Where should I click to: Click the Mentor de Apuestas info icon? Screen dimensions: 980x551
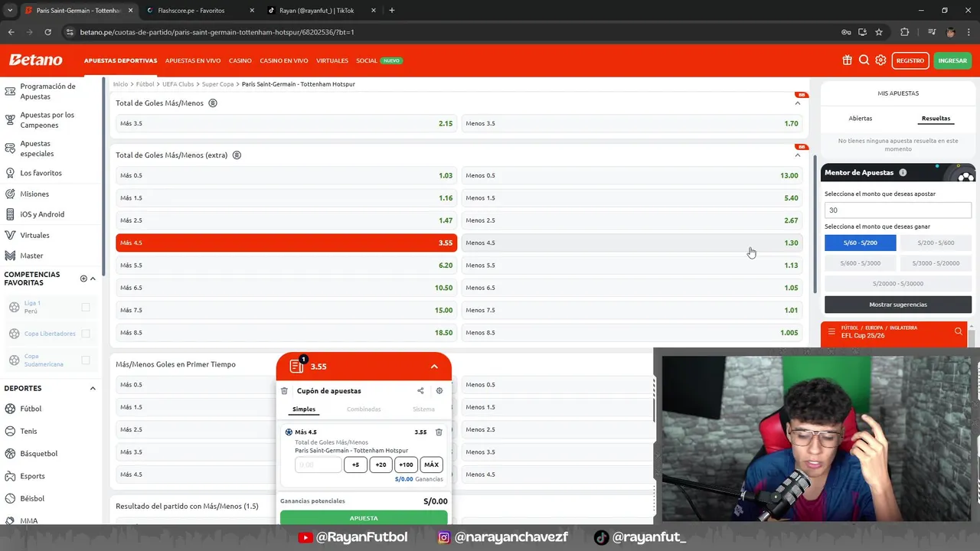[x=903, y=173]
